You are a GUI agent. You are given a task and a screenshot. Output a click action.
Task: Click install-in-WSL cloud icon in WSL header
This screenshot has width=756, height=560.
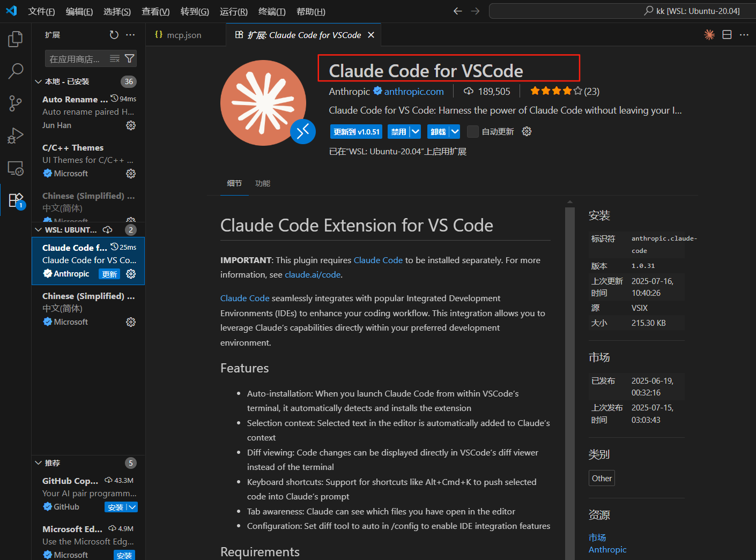tap(108, 230)
